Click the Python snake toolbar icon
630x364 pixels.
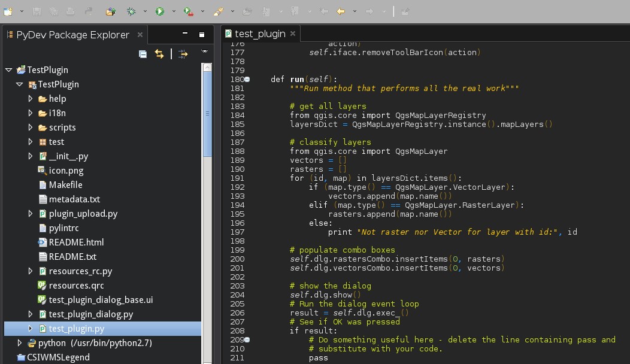coord(88,11)
